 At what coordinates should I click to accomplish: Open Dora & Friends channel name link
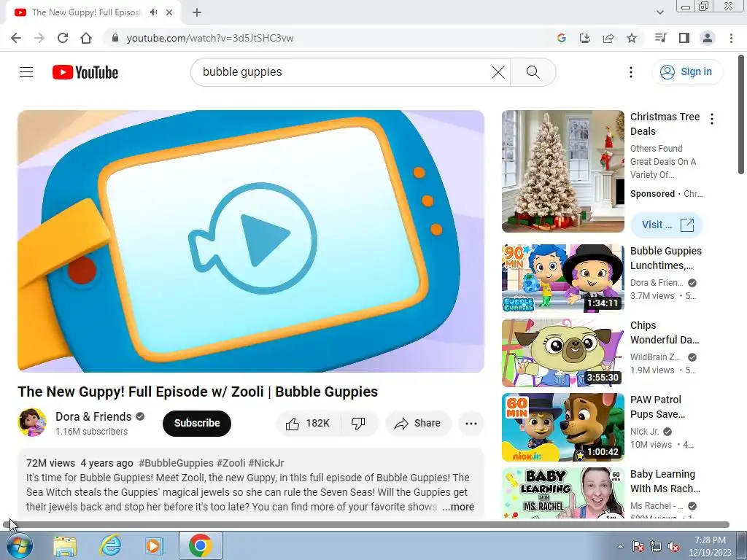tap(93, 416)
